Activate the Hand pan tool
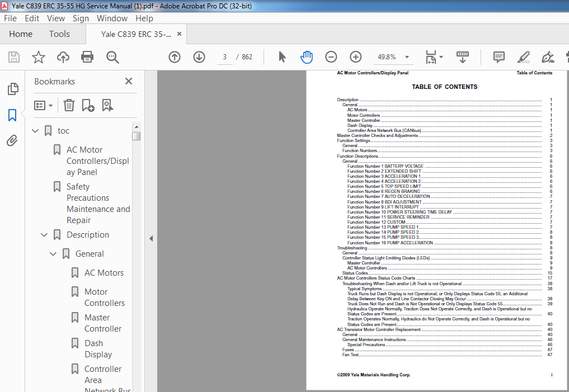Image resolution: width=569 pixels, height=392 pixels. [307, 57]
